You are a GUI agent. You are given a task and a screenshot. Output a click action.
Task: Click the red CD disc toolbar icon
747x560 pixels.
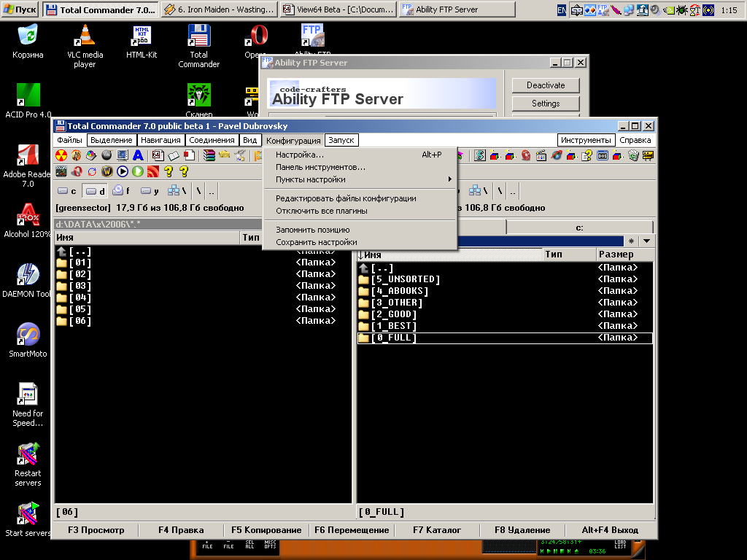click(x=526, y=155)
